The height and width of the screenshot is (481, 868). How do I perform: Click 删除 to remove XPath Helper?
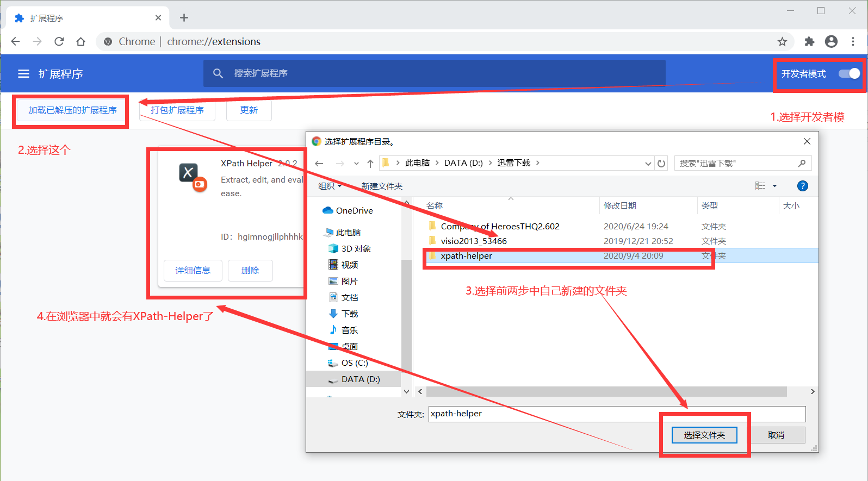[250, 270]
